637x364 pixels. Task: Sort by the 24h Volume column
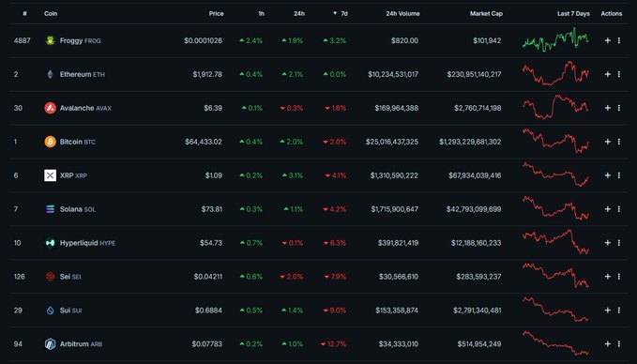(x=403, y=13)
